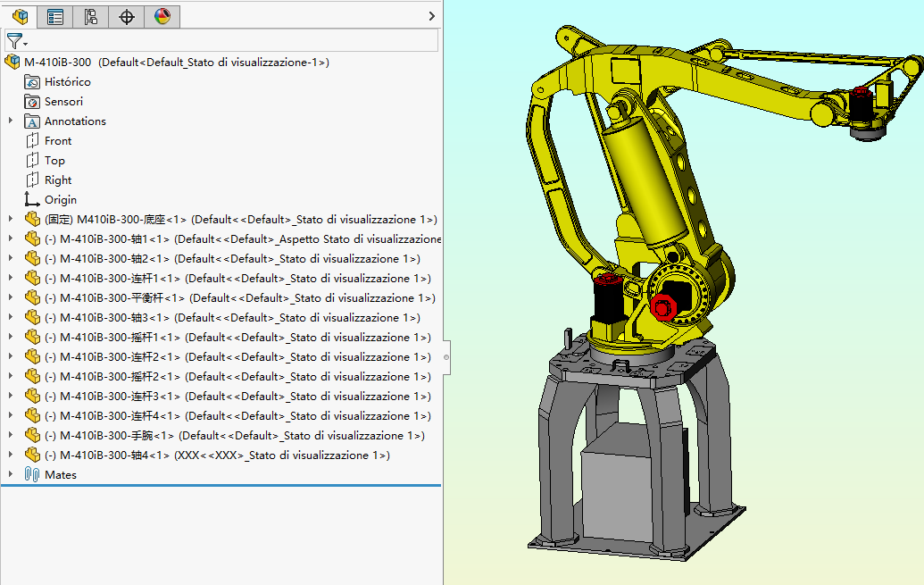Expand the M-410iB-300-平衡杆 component
The height and width of the screenshot is (585, 924).
click(x=11, y=297)
